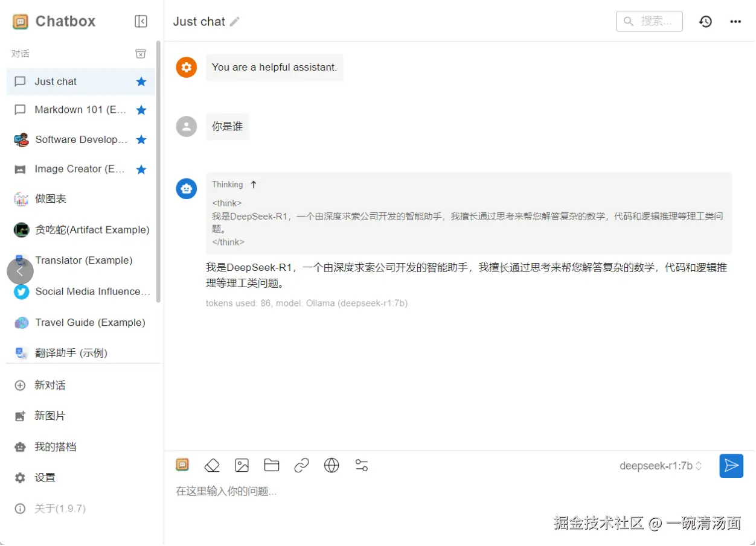
Task: Click the sidebar vertical scrollbar
Action: pos(158,172)
